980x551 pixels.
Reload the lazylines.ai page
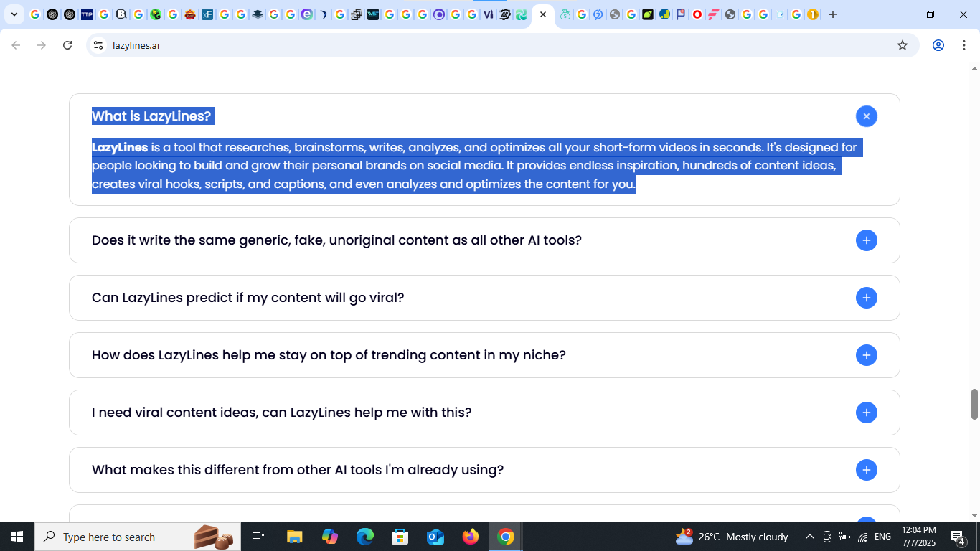67,45
